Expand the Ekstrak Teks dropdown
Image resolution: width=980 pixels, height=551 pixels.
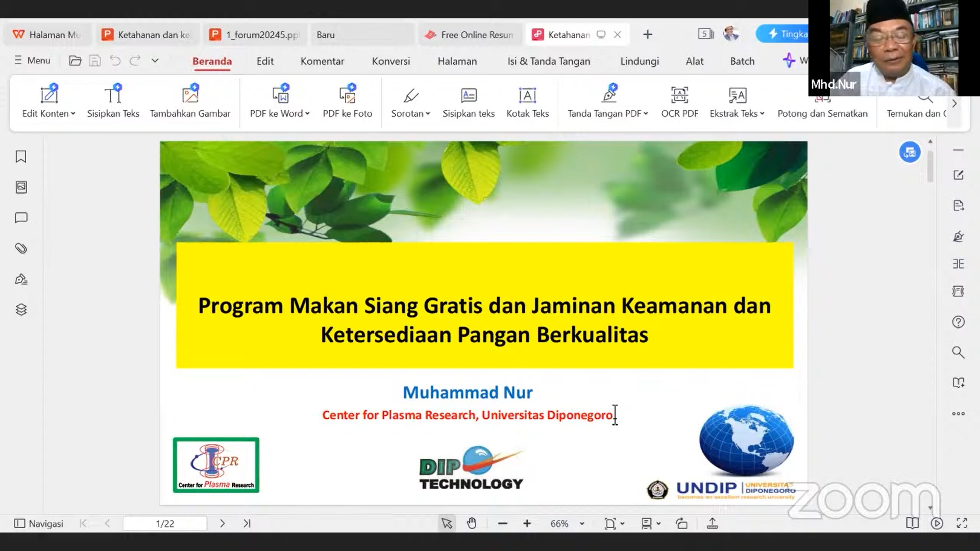tap(762, 114)
